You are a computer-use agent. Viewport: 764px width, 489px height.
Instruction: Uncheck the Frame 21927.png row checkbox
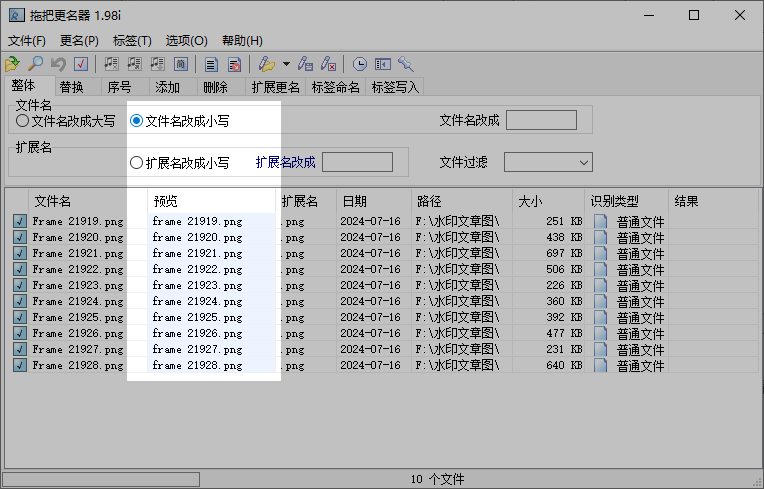point(19,349)
